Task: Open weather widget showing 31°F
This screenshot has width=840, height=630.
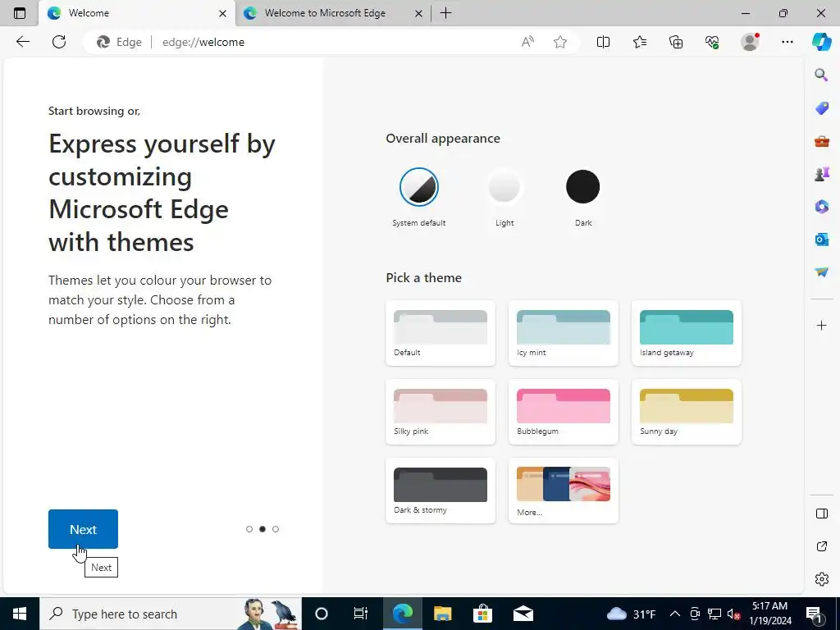Action: 631,614
